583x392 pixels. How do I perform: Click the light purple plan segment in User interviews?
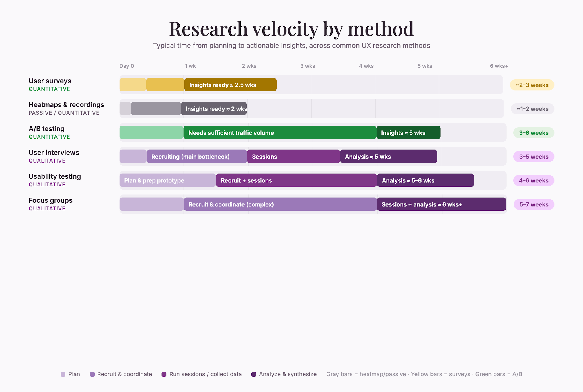tap(133, 156)
